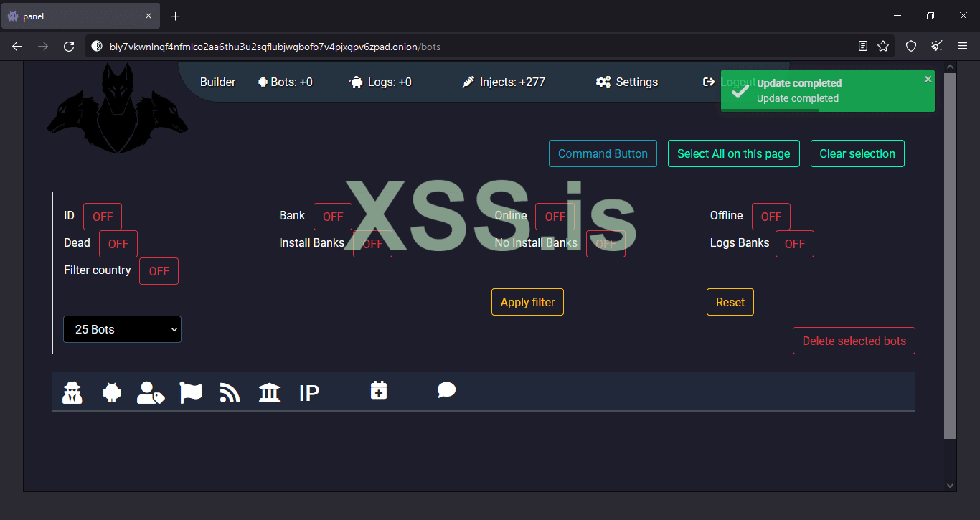Click the Delete selected bots button
980x520 pixels.
tap(854, 341)
